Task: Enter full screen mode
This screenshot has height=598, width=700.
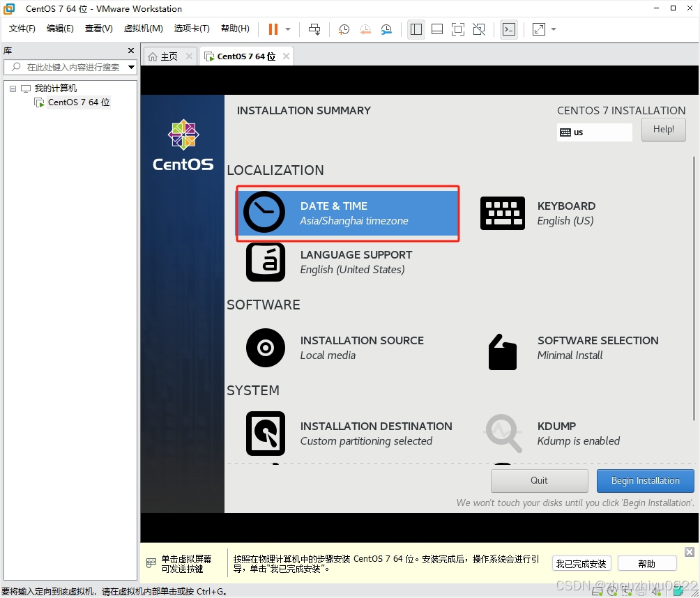Action: [458, 29]
